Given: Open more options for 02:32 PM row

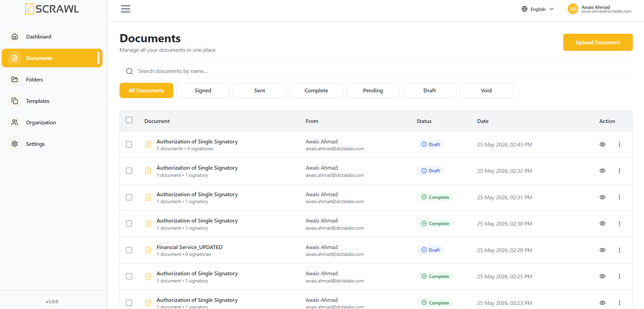Looking at the screenshot, I should point(619,171).
